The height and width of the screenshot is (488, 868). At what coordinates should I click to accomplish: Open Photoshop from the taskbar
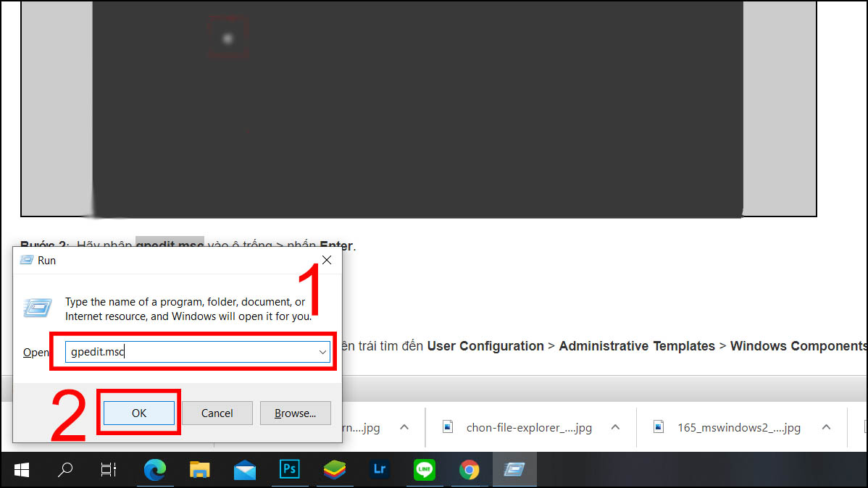click(x=290, y=469)
